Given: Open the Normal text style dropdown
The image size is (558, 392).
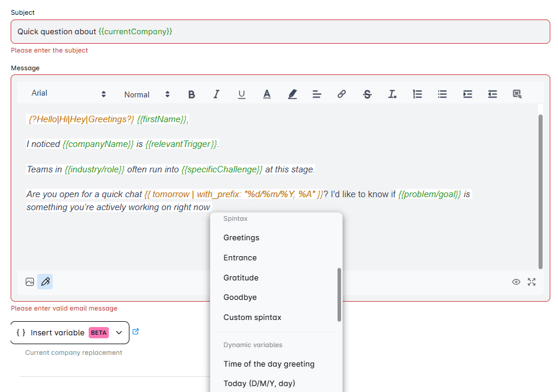Looking at the screenshot, I should click(x=145, y=94).
